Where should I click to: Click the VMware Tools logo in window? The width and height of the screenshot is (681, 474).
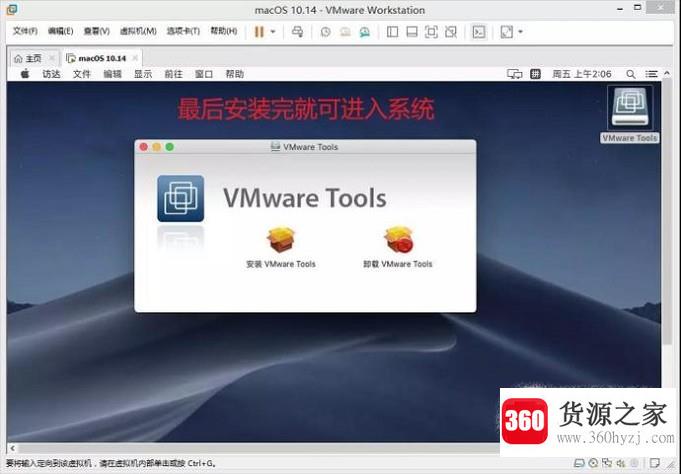[x=181, y=199]
